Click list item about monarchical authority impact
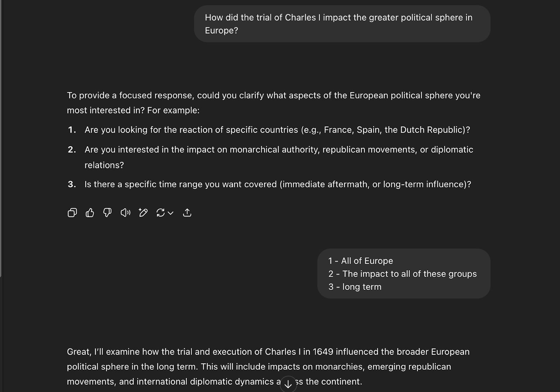This screenshot has height=392, width=560. click(x=270, y=157)
